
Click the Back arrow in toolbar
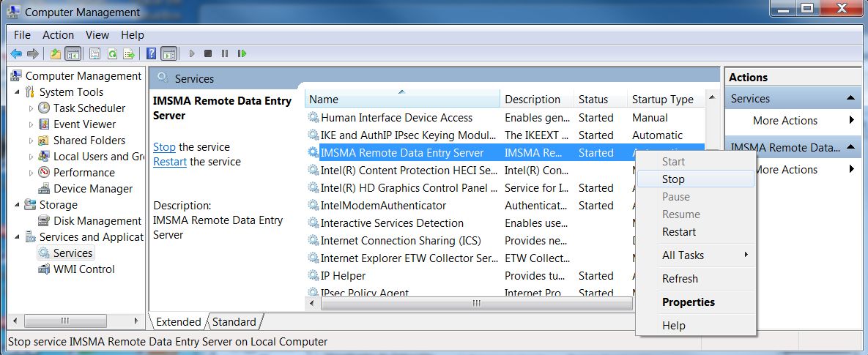pos(15,53)
